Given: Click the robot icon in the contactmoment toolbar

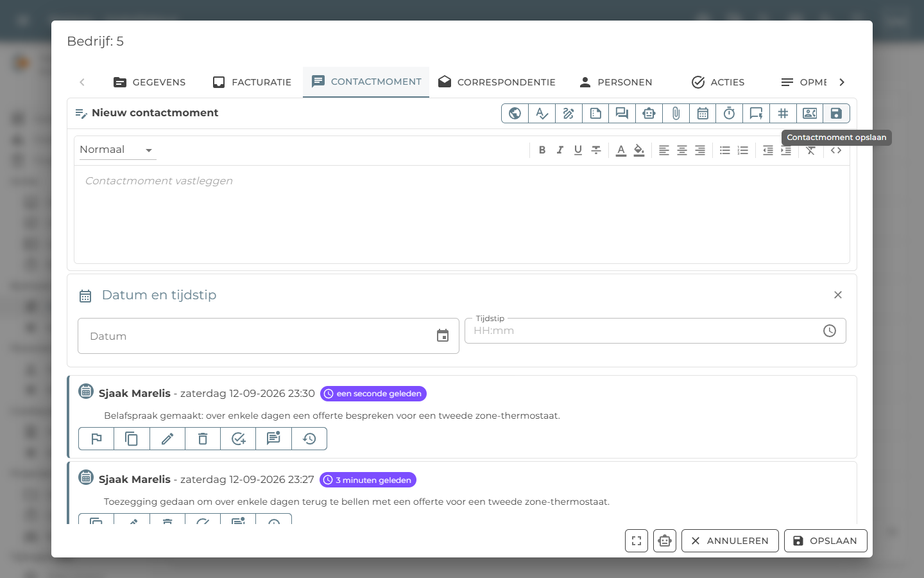Looking at the screenshot, I should (x=649, y=114).
